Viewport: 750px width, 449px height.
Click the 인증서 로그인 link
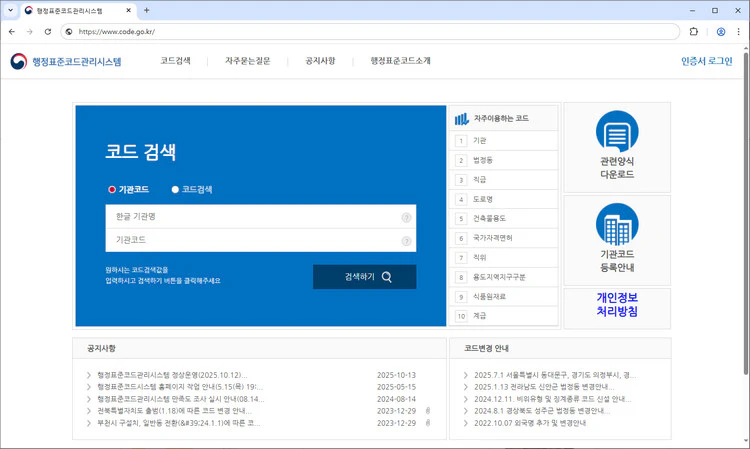706,61
